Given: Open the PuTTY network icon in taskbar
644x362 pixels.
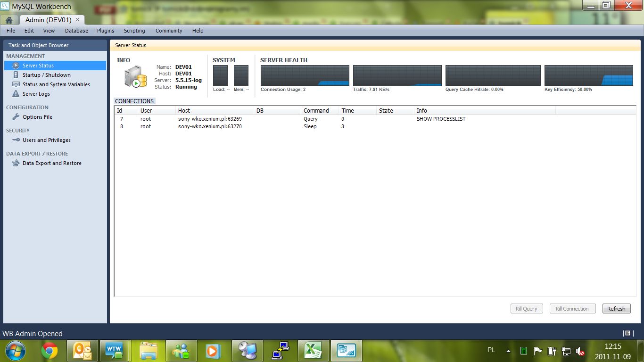Looking at the screenshot, I should click(280, 351).
